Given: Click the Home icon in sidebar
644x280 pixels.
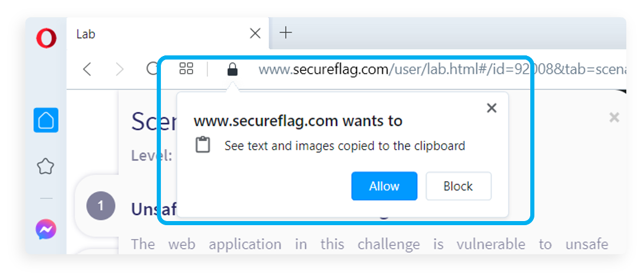Looking at the screenshot, I should point(46,120).
